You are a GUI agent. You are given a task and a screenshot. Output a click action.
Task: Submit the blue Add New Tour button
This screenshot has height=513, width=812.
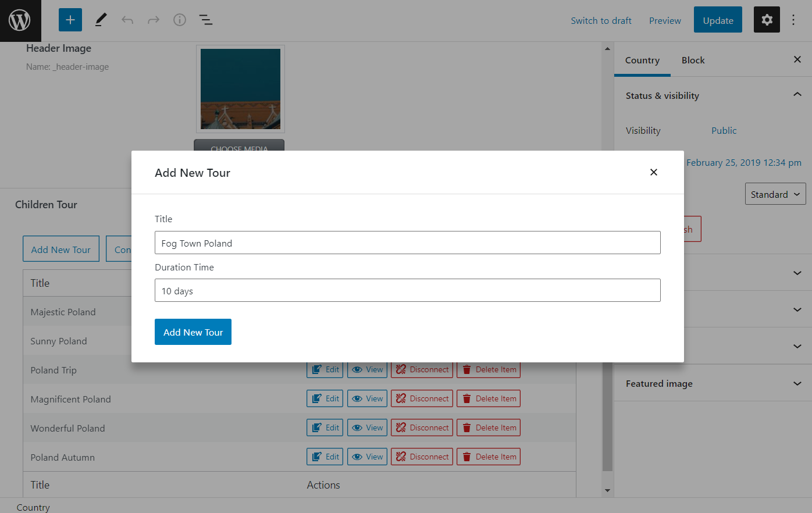point(193,332)
